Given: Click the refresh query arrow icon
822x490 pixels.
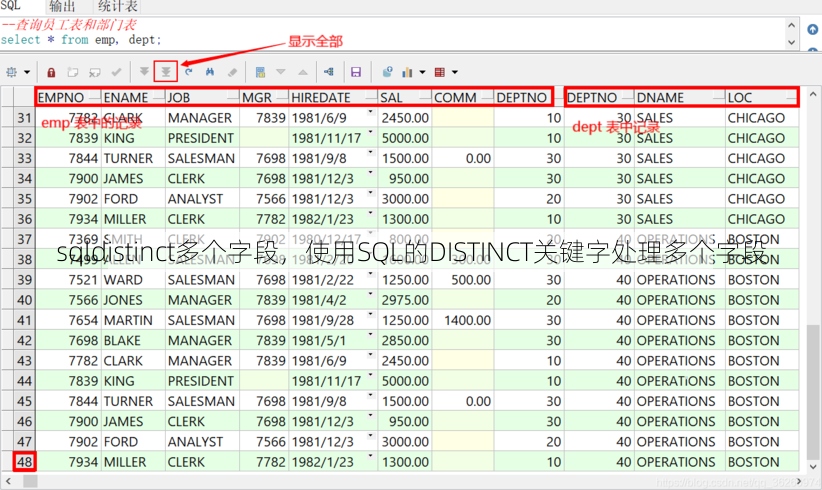Looking at the screenshot, I should [x=188, y=72].
